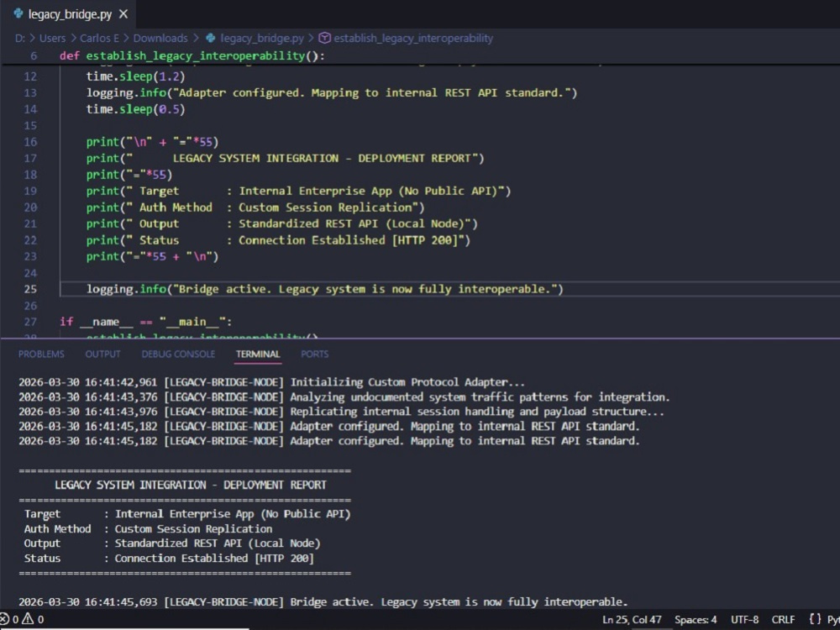The height and width of the screenshot is (630, 840).
Task: Open Ln 25, Col 47 go-to-line indicator
Action: click(x=633, y=620)
